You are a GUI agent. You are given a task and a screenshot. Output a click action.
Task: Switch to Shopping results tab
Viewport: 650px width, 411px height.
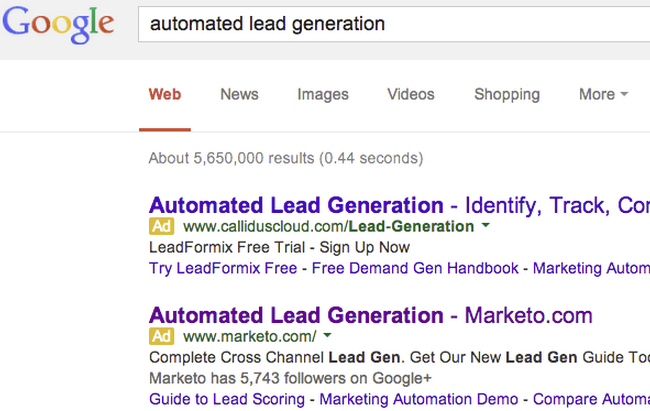506,95
